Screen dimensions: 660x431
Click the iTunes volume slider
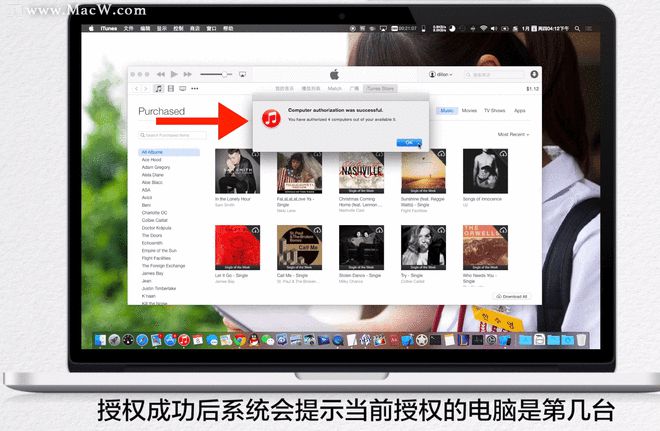pos(216,74)
